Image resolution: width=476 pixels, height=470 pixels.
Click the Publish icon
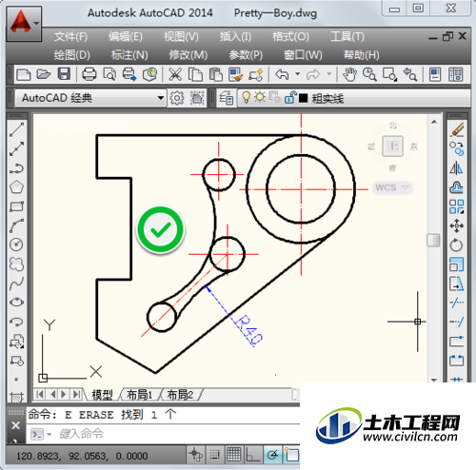(x=129, y=75)
